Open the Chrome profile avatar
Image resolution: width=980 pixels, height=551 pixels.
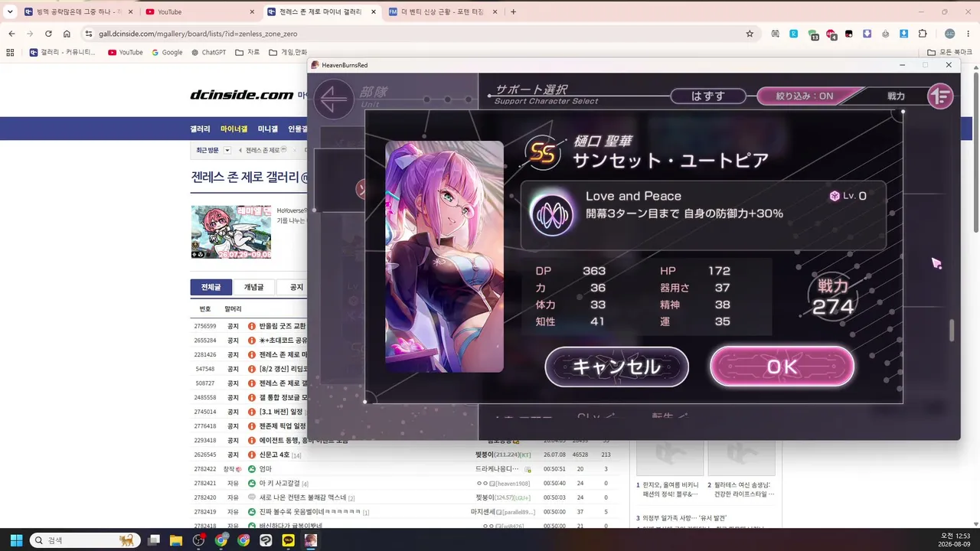949,34
